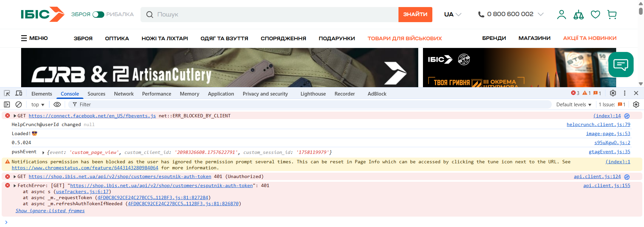644x227 pixels.
Task: Expand the fbevents.js GET error
Action: pyautogui.click(x=15, y=116)
